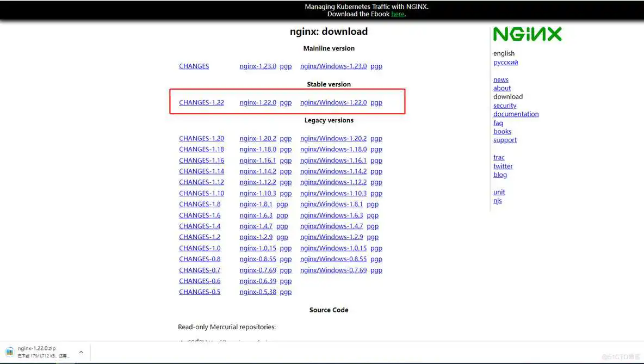The image size is (644, 364).
Task: Open the books page
Action: pyautogui.click(x=502, y=131)
